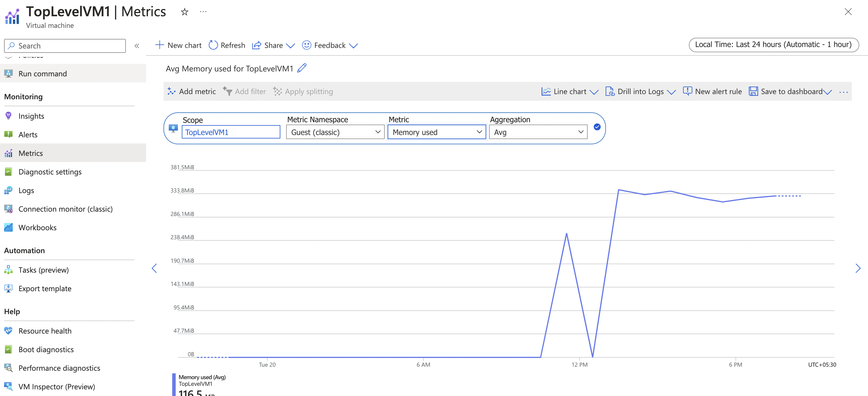Open Boot diagnostics in the sidebar
Screen dimensions: 868x396
tap(46, 350)
